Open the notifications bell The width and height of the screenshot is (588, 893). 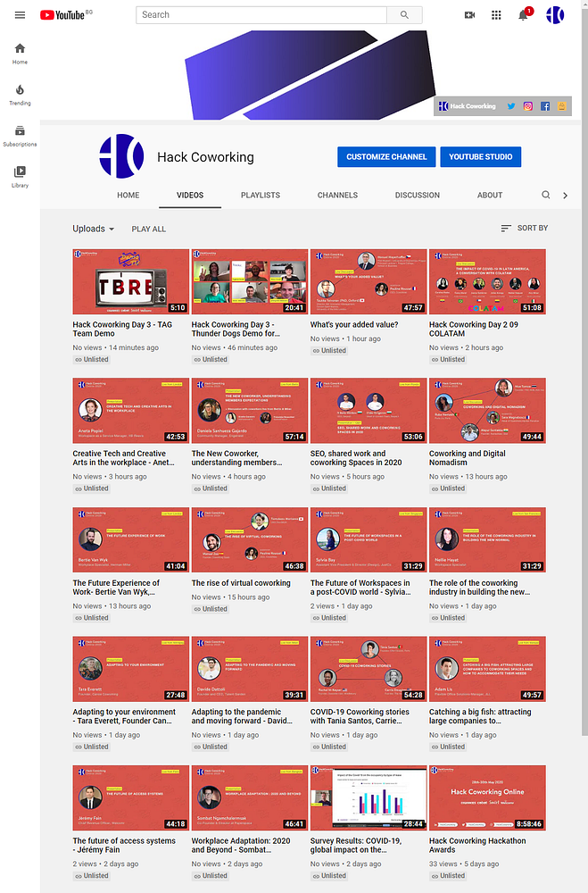[523, 15]
